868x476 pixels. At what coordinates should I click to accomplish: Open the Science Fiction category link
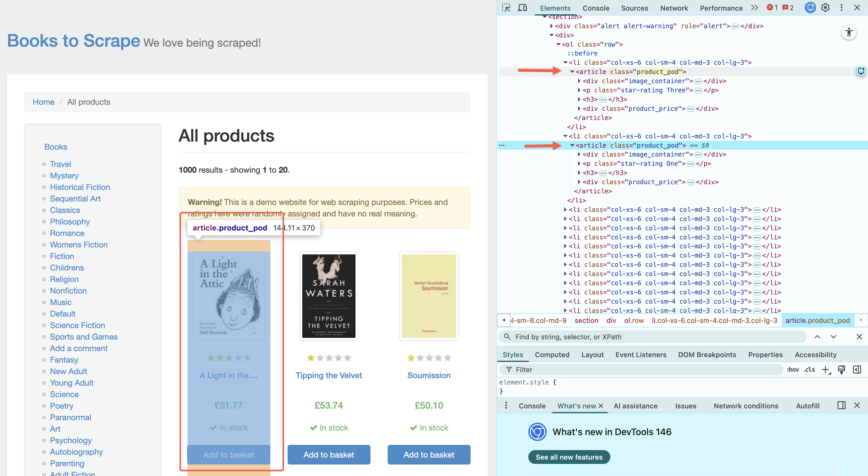point(77,325)
